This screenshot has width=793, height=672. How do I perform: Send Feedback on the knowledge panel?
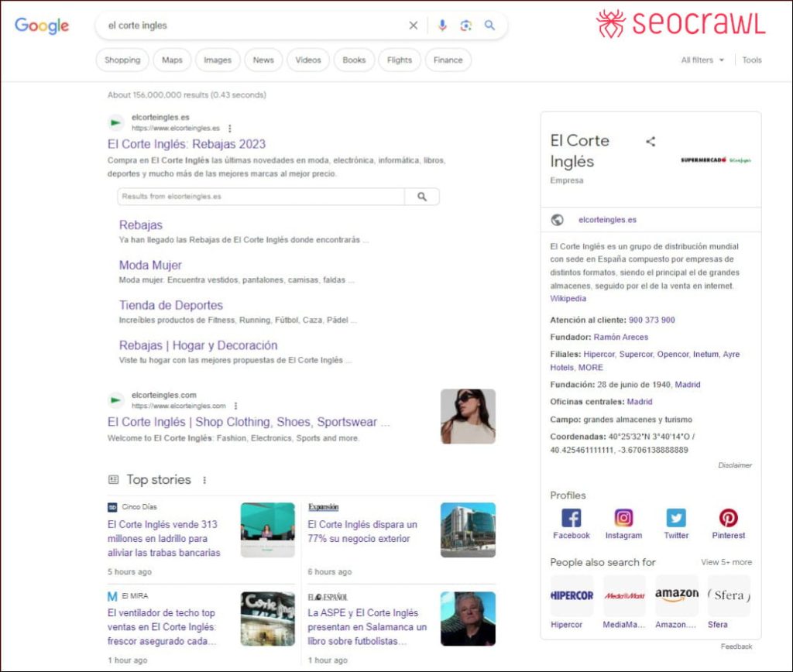[x=736, y=646]
